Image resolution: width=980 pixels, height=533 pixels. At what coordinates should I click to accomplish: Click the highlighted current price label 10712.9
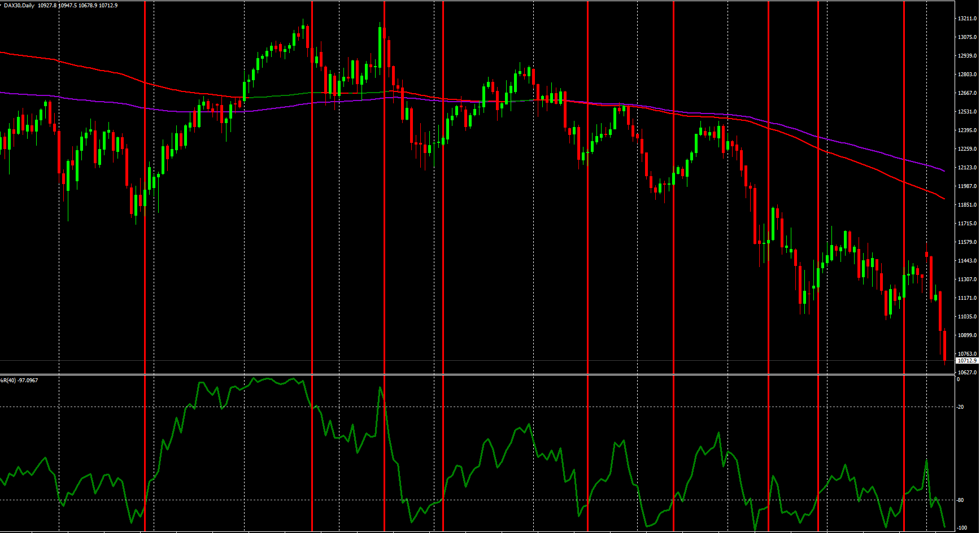[966, 360]
